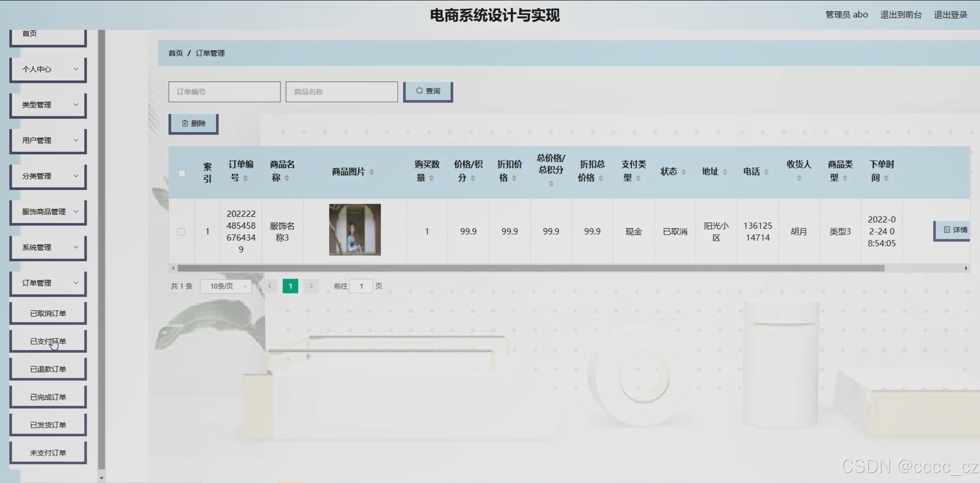This screenshot has width=980, height=483.
Task: Click the 查询 search button
Action: (x=428, y=91)
